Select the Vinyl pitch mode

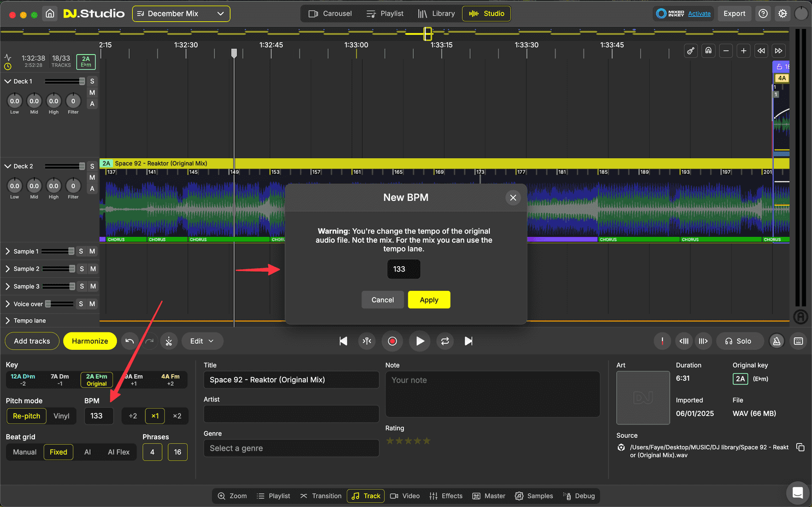[61, 416]
